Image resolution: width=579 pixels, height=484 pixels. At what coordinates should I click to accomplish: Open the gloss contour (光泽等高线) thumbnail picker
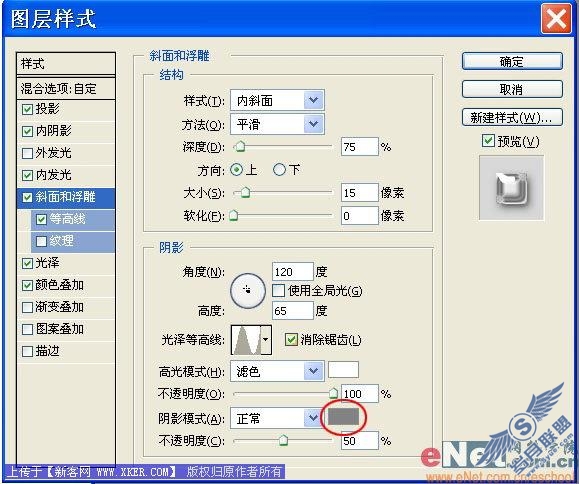point(246,340)
